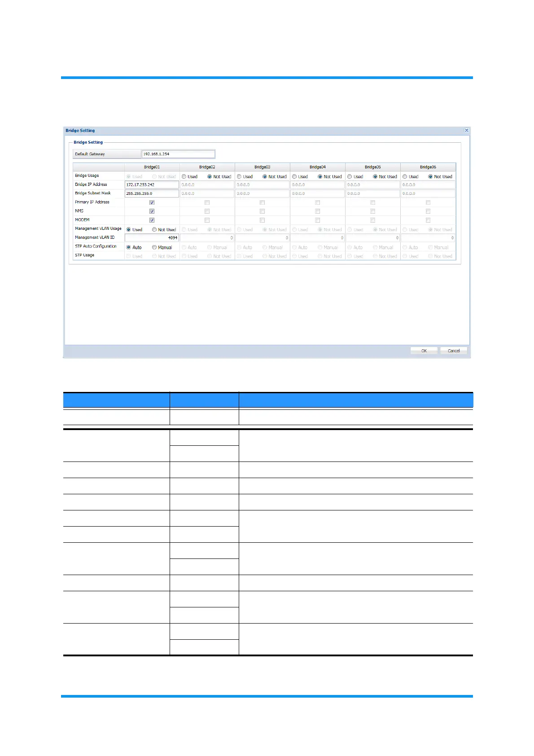Set Bridge06 Bridge Usage to Used
The width and height of the screenshot is (534, 756).
click(405, 176)
